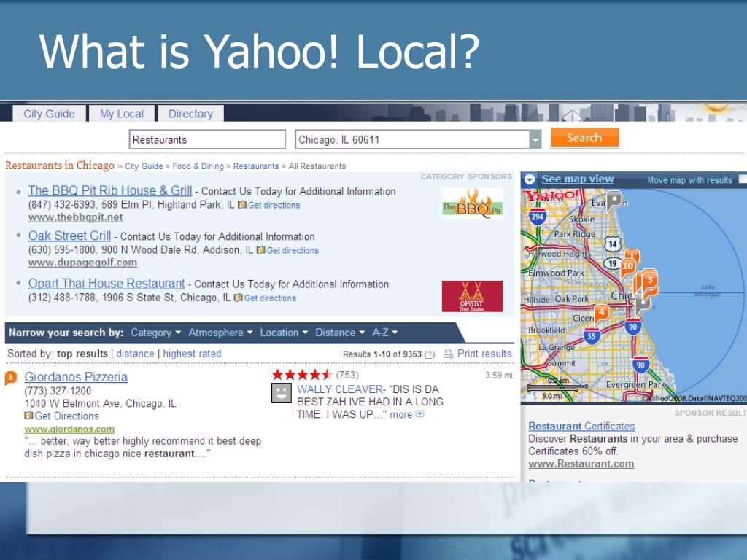This screenshot has height=560, width=747.
Task: Open the Food & Dining breadcrumb link
Action: point(198,166)
